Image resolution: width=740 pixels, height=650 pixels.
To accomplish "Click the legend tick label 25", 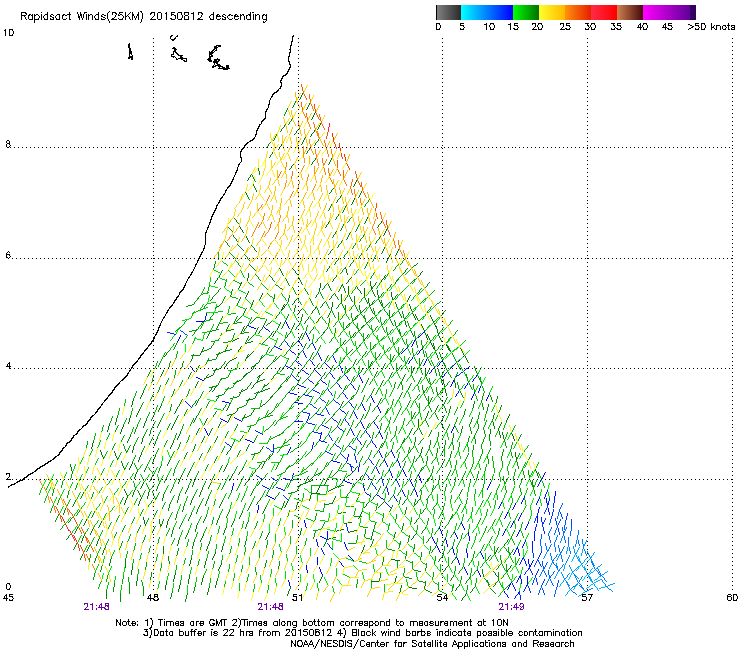I will point(565,27).
